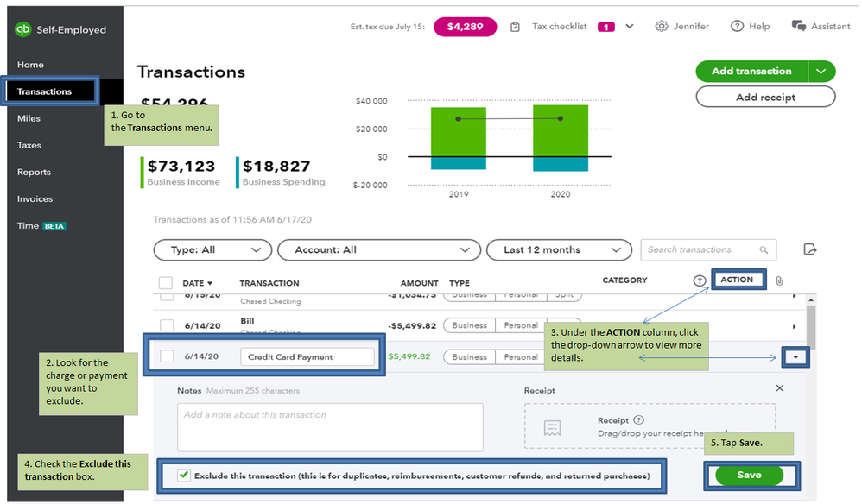Mark Credit Card Payment as Personal
This screenshot has width=862, height=504.
(521, 357)
